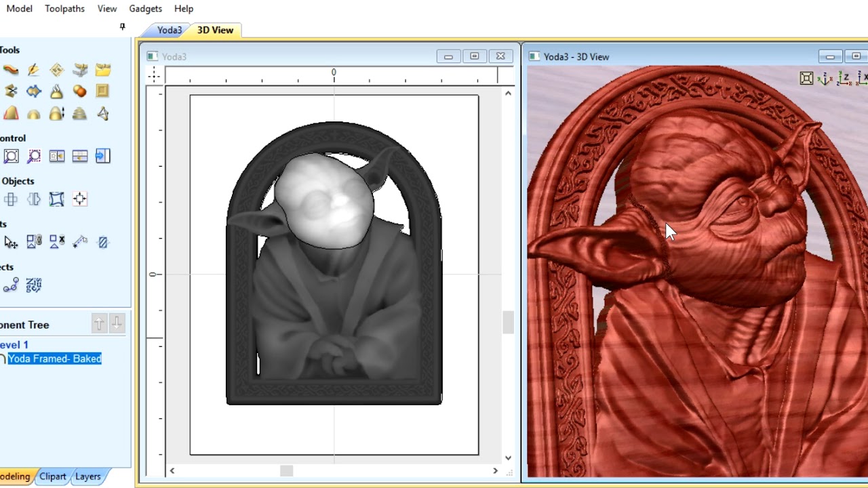Minimize the Yoda3 2D window

(x=448, y=57)
